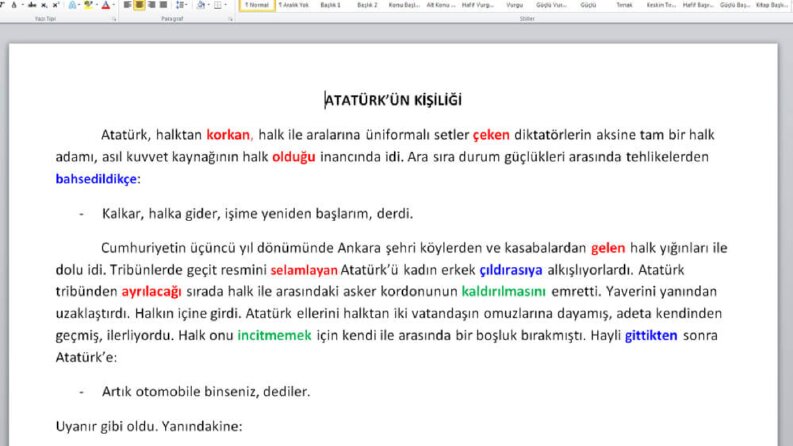Image resolution: width=793 pixels, height=446 pixels.
Task: Apply the Keskin Tırnak style
Action: click(661, 5)
